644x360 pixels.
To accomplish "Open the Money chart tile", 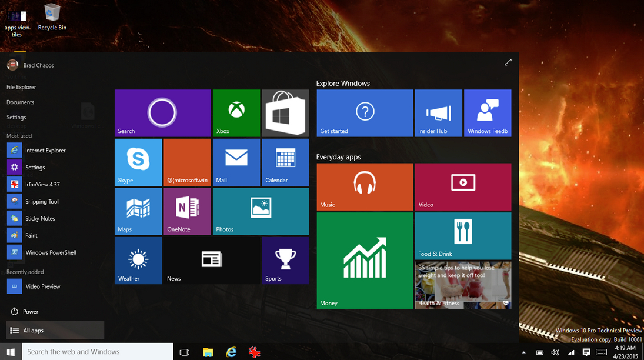I will click(365, 261).
